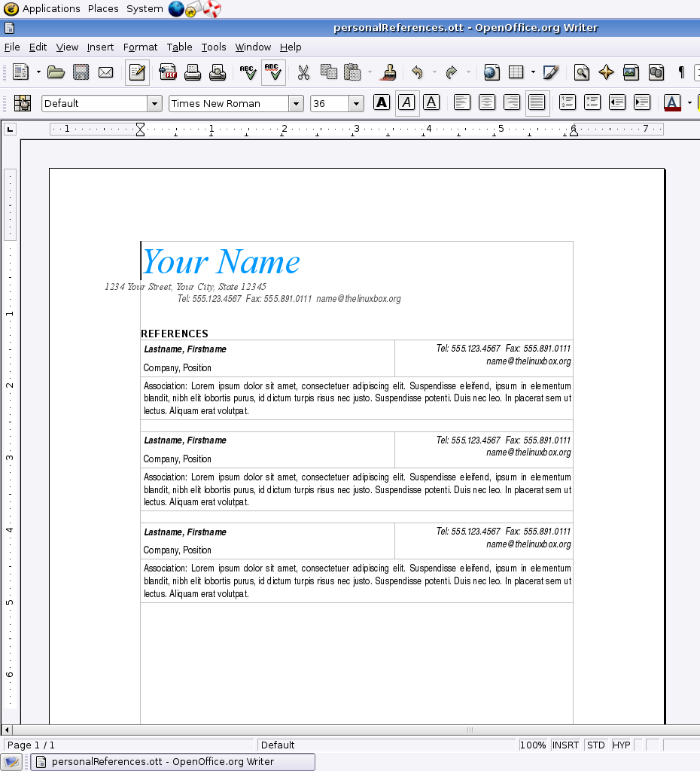Launch help lifesaver panel icon
Screen dimensions: 700x771
click(212, 8)
